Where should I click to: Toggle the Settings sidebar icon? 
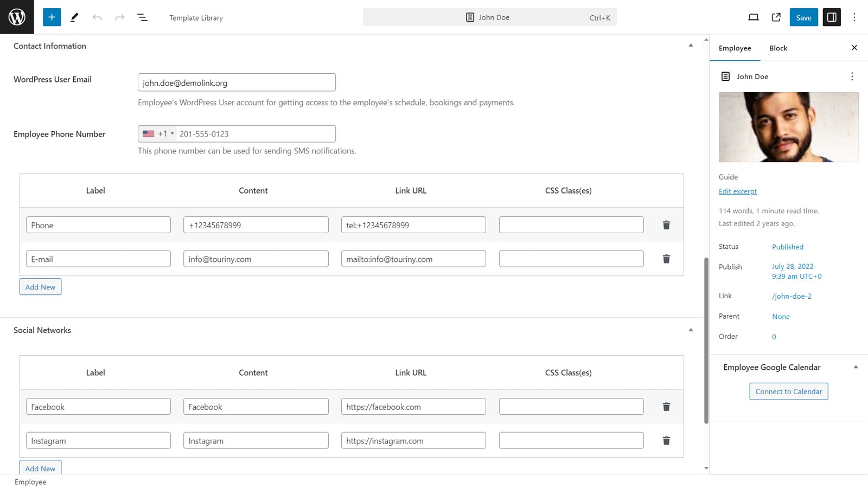tap(831, 17)
